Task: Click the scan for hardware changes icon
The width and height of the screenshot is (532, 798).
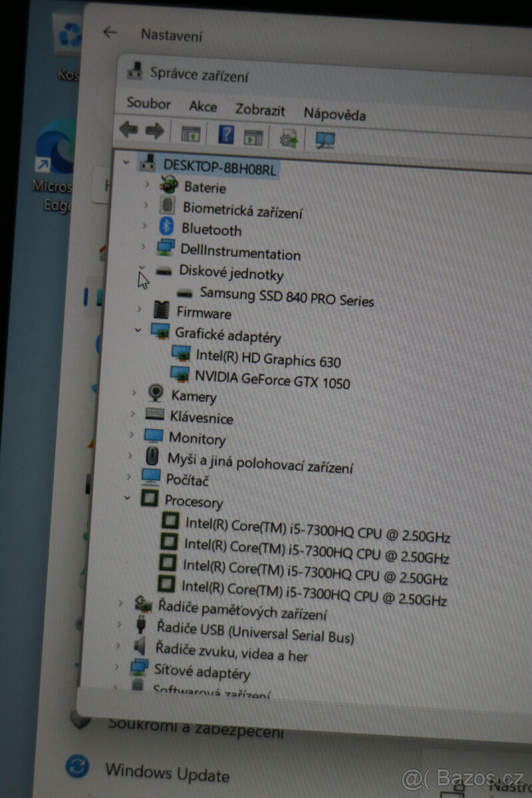Action: point(325,140)
